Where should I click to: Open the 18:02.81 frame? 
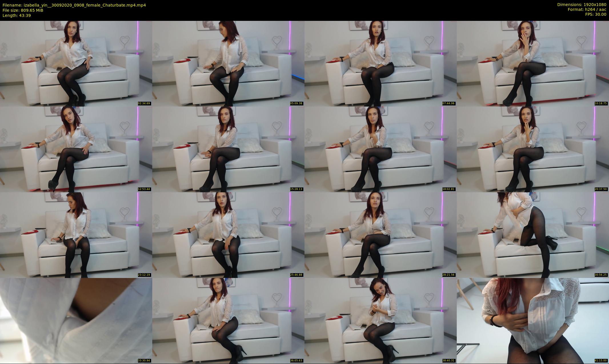pos(380,149)
